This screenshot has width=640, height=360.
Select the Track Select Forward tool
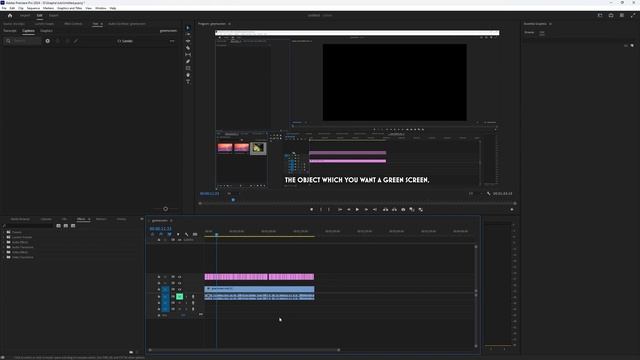(x=188, y=35)
